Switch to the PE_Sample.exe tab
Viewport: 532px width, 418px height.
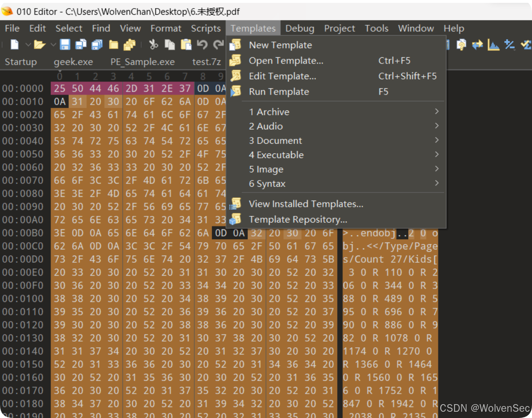click(142, 62)
